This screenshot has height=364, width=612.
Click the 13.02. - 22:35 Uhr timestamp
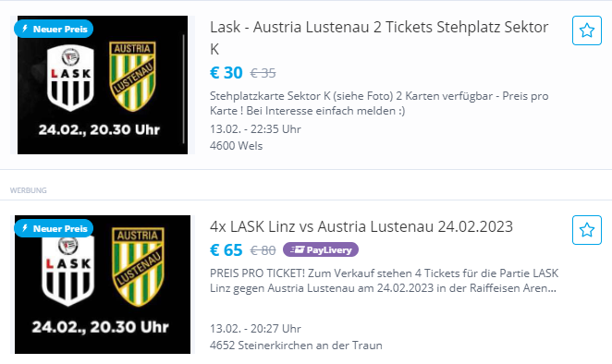[x=255, y=129]
